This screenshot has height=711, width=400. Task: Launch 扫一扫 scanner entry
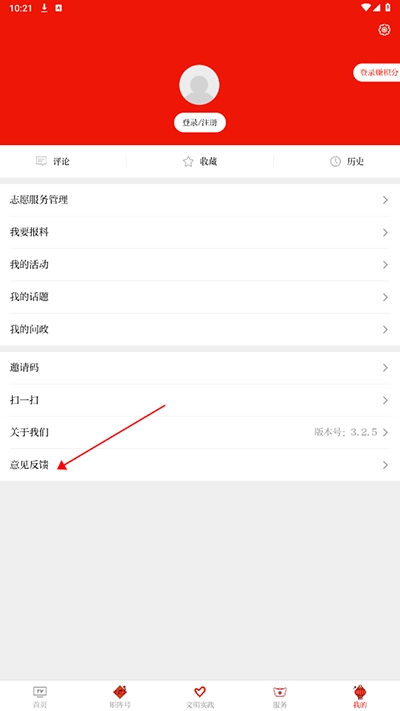(200, 400)
